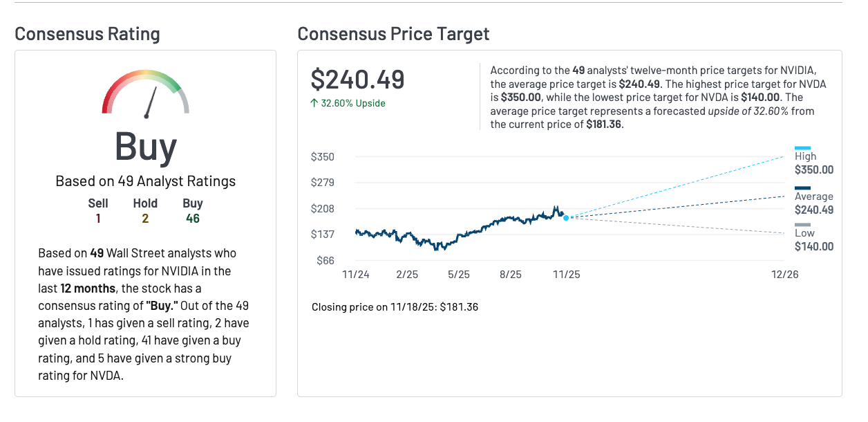Click the $350.00 High price label
Viewport: 868px width, 422px height.
coord(814,169)
